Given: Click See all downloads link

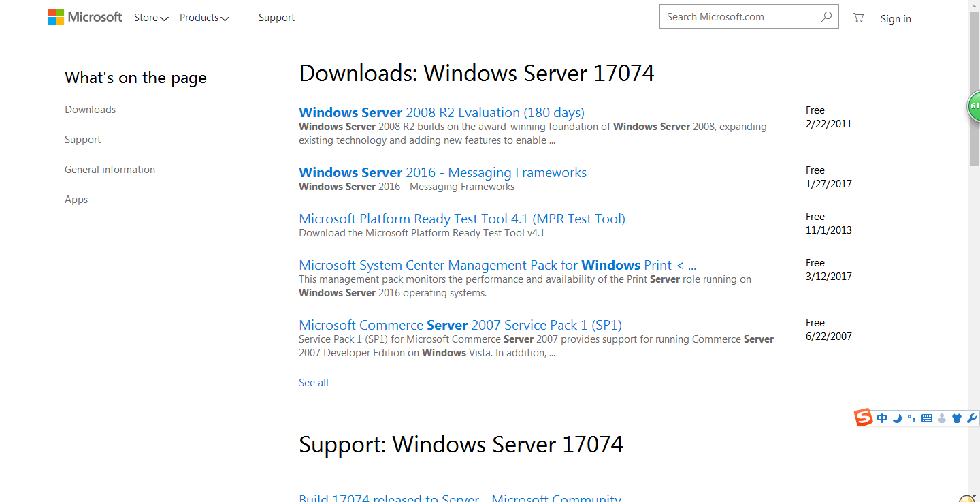Looking at the screenshot, I should click(313, 383).
